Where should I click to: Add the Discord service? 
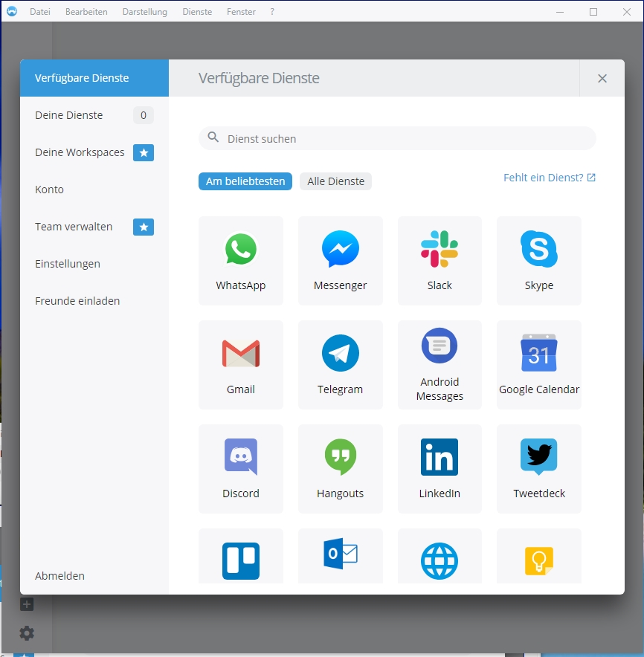click(x=240, y=468)
